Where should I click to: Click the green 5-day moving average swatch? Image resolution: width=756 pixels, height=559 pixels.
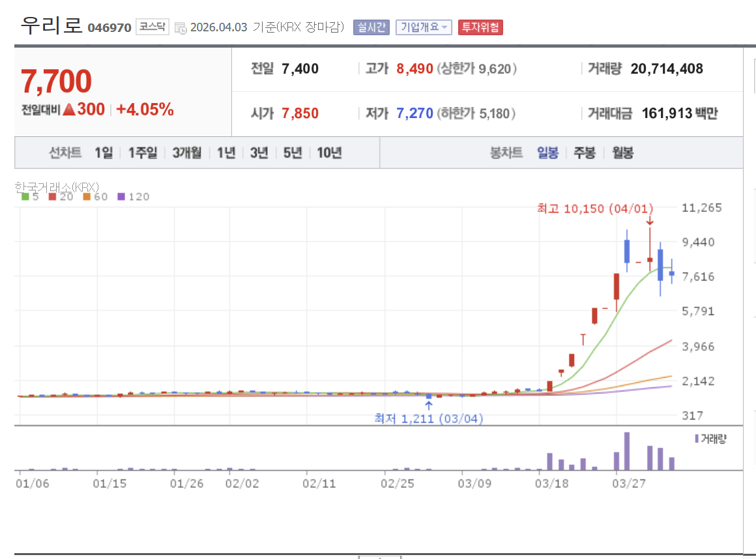(25, 196)
